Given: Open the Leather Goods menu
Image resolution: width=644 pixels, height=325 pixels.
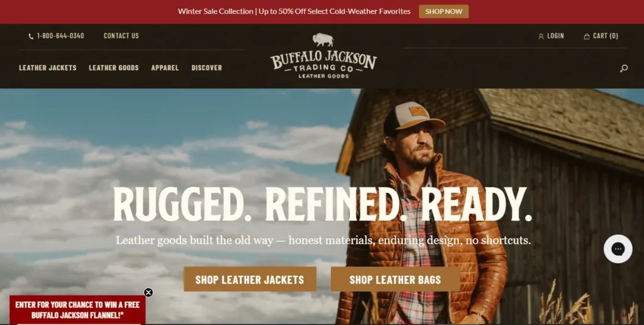Looking at the screenshot, I should (x=114, y=68).
